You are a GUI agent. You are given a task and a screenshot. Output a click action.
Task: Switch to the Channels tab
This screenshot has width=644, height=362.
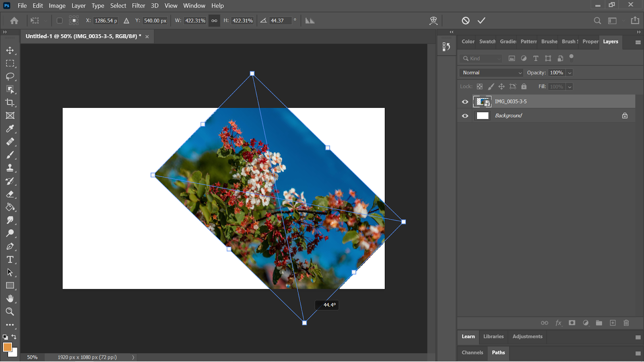tap(472, 353)
